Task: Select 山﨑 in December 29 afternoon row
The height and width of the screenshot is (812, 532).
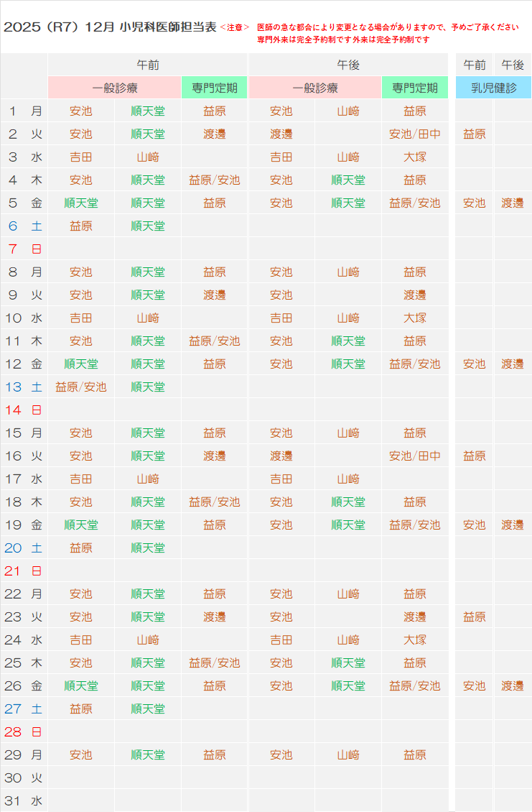Action: pos(348,755)
